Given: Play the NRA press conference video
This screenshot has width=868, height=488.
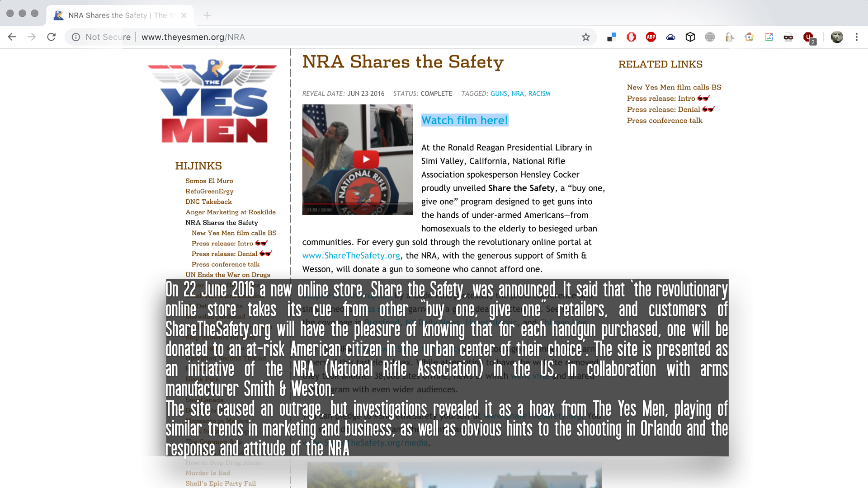Looking at the screenshot, I should 366,159.
